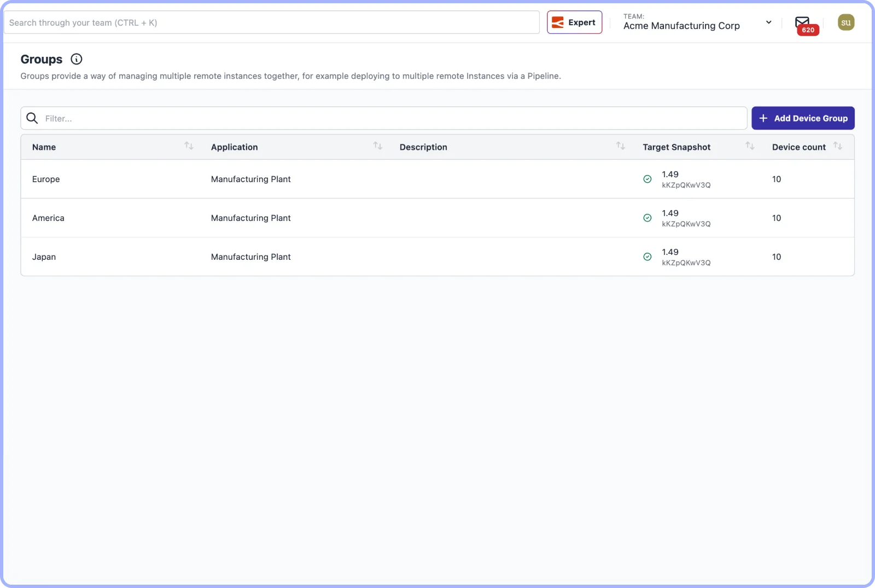The image size is (875, 588).
Task: Sort by Name column arrows
Action: [189, 146]
